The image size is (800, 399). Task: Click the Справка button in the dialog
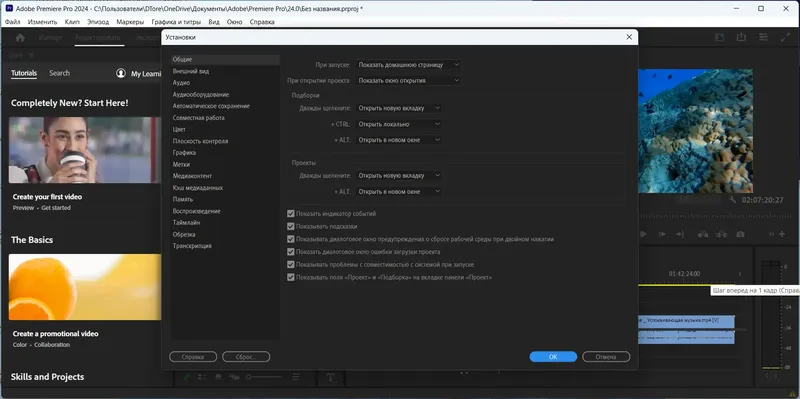coord(193,357)
